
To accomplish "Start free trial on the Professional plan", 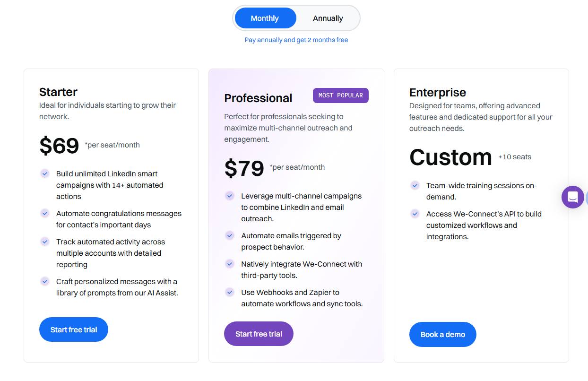I will pyautogui.click(x=259, y=333).
